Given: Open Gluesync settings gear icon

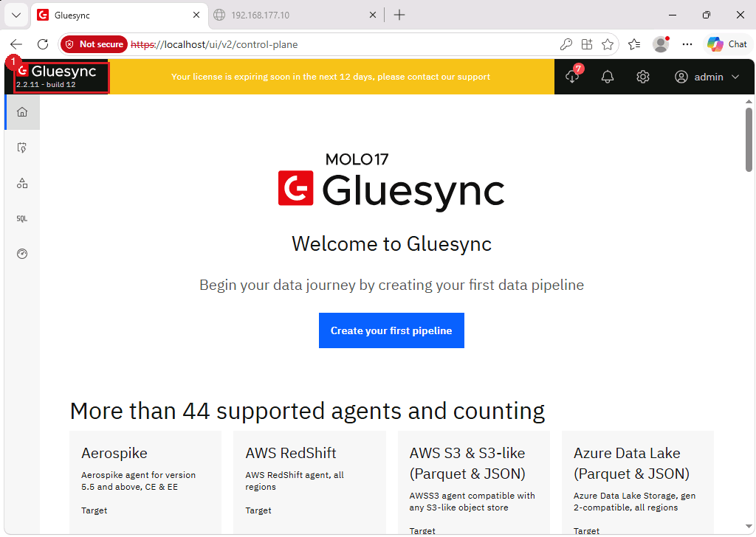Looking at the screenshot, I should [x=643, y=77].
